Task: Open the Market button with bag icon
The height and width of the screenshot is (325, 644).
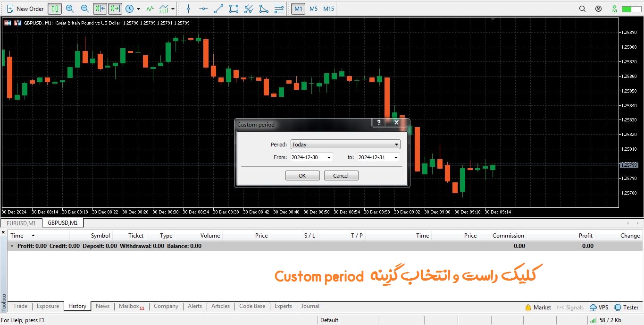Action: coord(538,307)
